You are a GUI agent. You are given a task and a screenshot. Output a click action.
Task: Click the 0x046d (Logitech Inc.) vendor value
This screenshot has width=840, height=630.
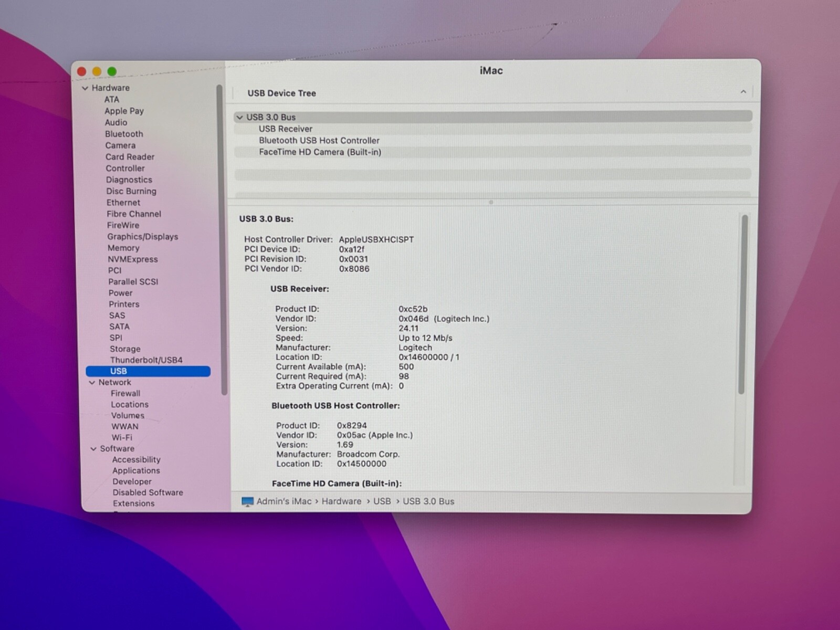pos(444,319)
